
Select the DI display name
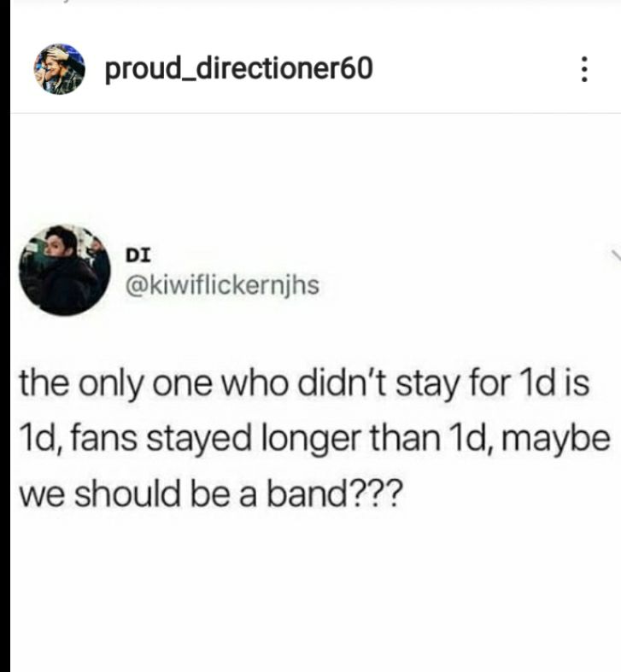(x=138, y=255)
